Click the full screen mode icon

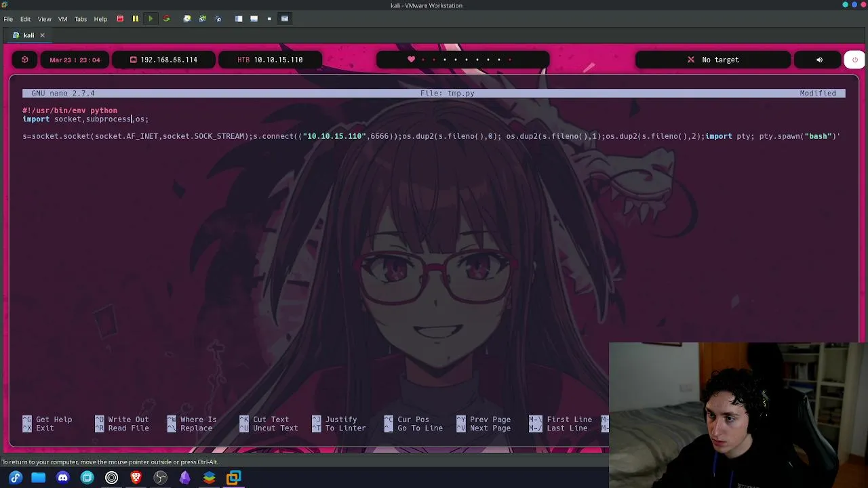pos(269,19)
